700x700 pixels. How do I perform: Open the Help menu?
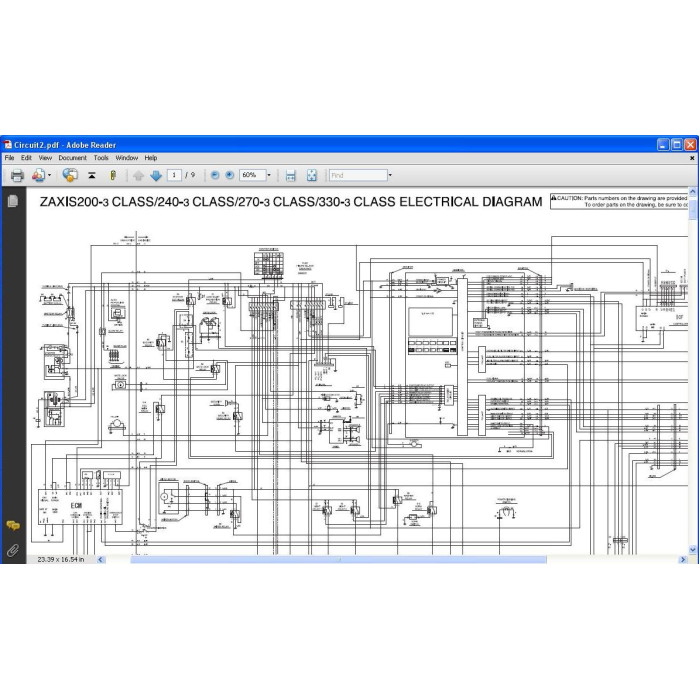point(150,158)
